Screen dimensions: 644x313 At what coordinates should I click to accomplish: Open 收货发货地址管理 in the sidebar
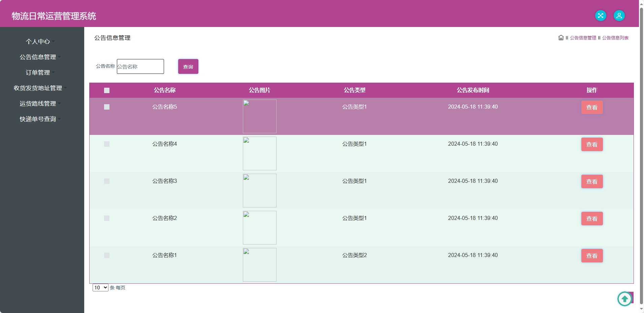click(38, 88)
